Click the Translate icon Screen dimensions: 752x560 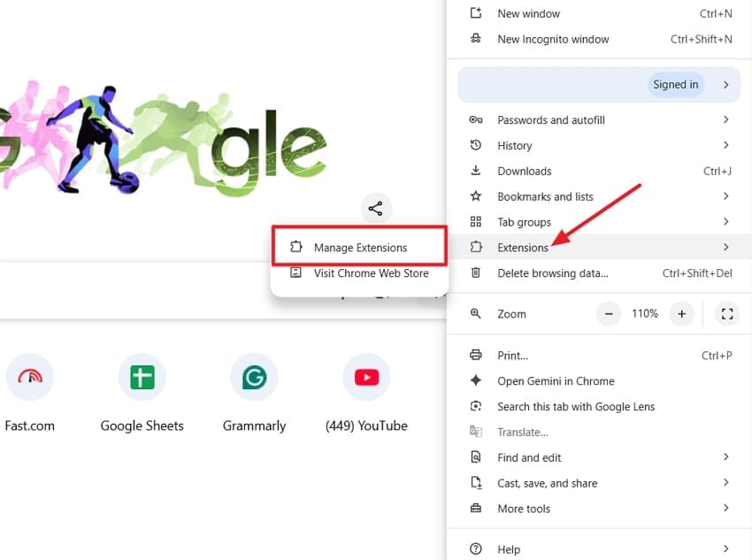coord(475,432)
